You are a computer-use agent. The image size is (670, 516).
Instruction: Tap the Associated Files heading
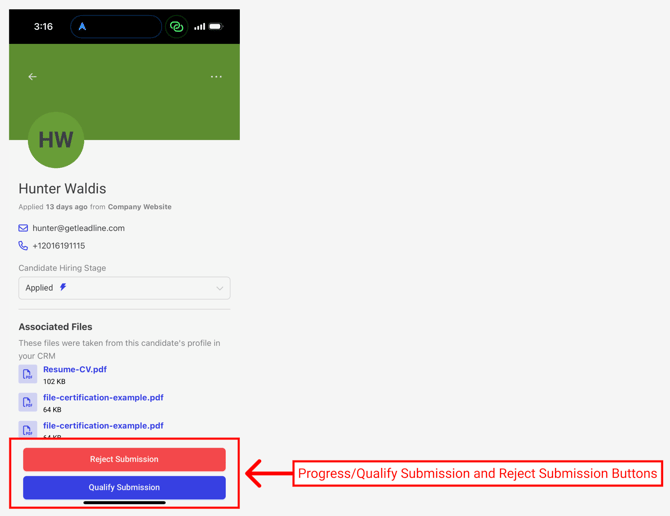(x=56, y=327)
